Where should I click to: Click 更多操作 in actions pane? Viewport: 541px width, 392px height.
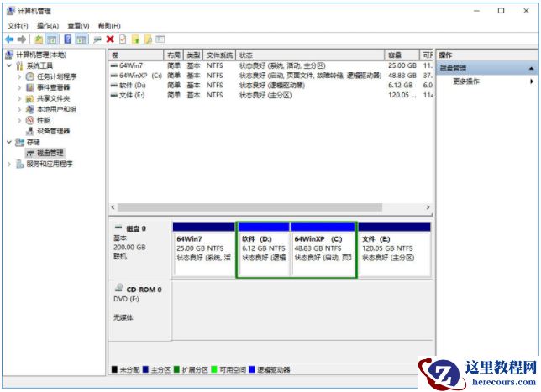point(466,81)
